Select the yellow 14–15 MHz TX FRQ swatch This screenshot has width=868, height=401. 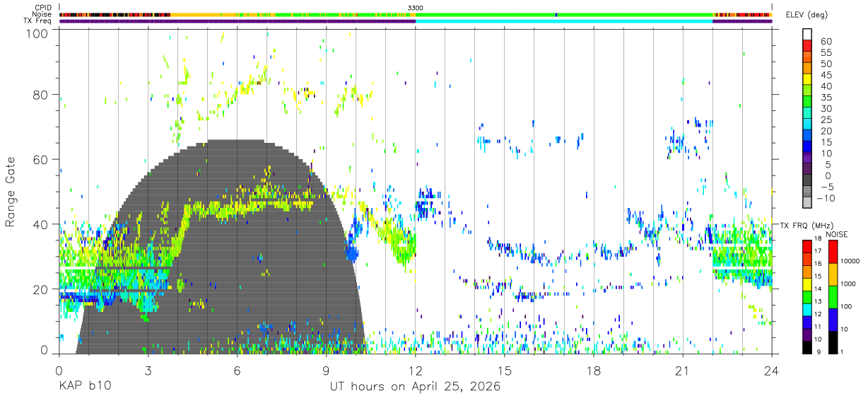pos(807,283)
